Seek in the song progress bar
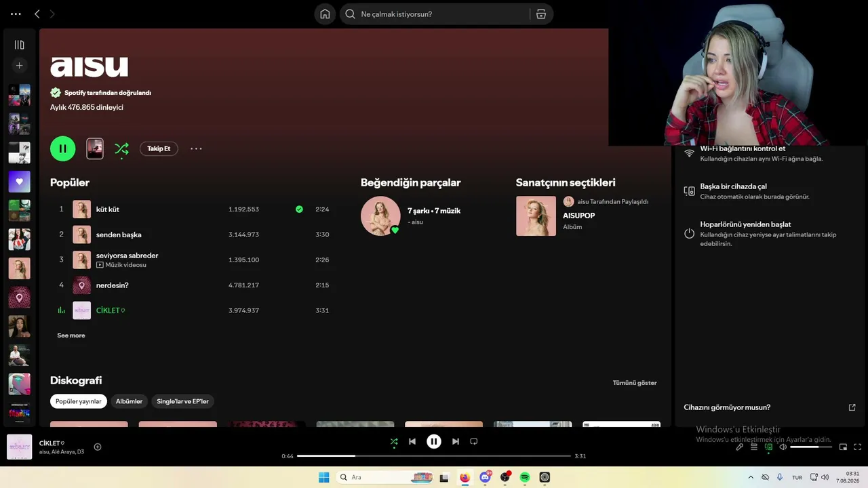 [x=434, y=456]
